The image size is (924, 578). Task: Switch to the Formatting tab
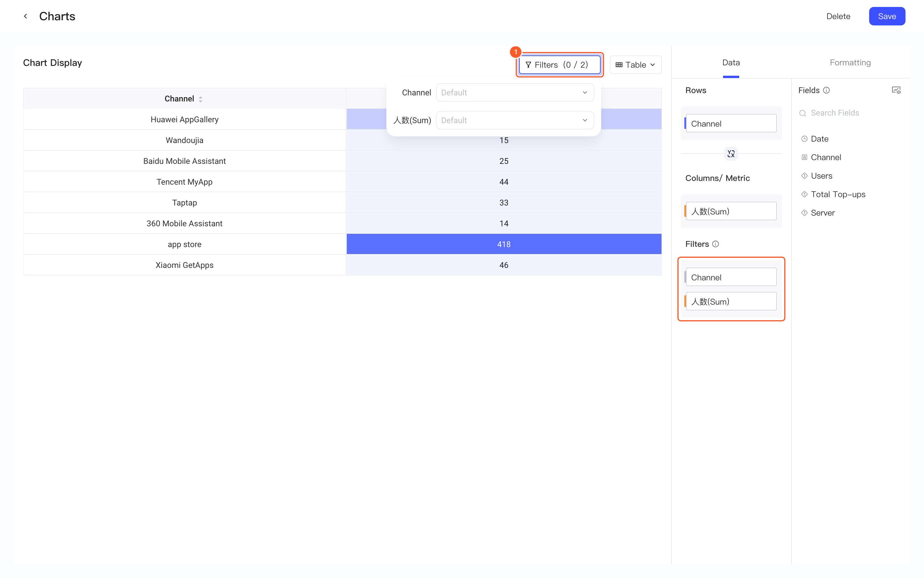pos(850,63)
